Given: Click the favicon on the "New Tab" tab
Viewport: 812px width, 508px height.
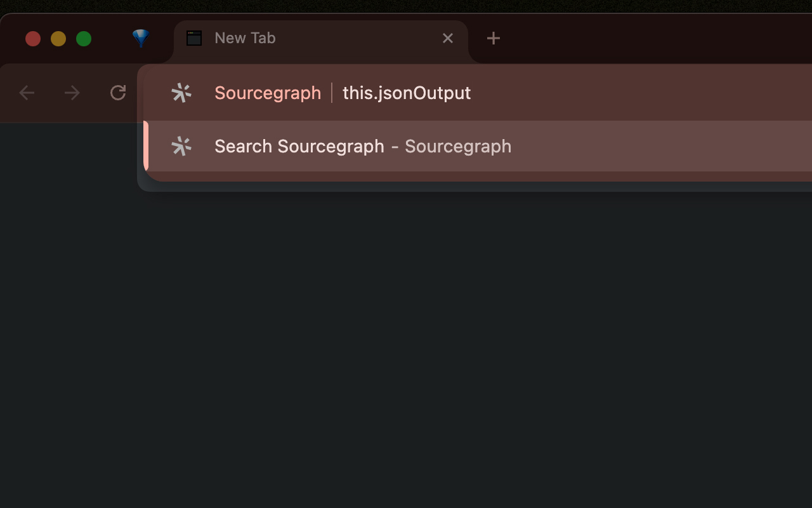Looking at the screenshot, I should coord(193,38).
